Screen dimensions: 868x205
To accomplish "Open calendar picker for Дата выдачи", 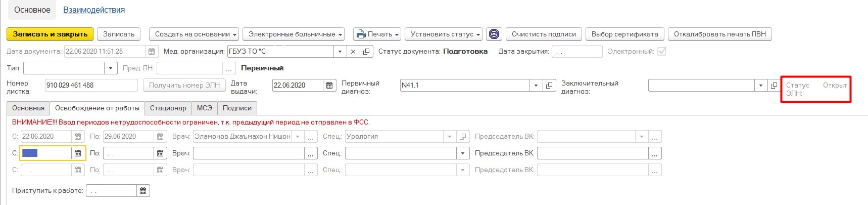I will tap(329, 86).
